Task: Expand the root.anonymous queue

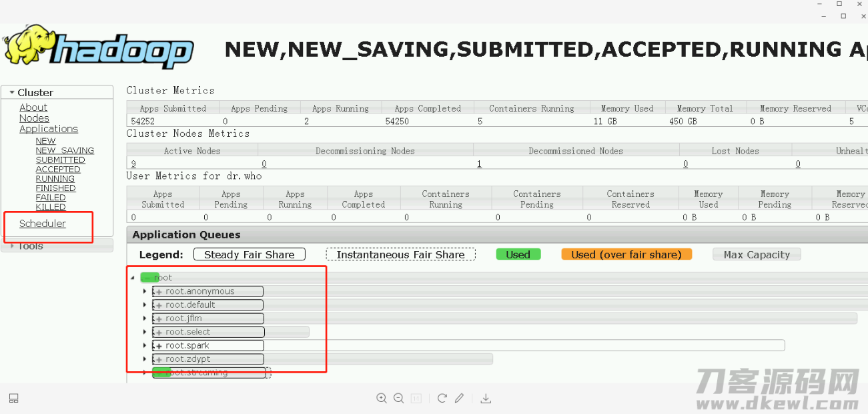Action: pos(144,291)
